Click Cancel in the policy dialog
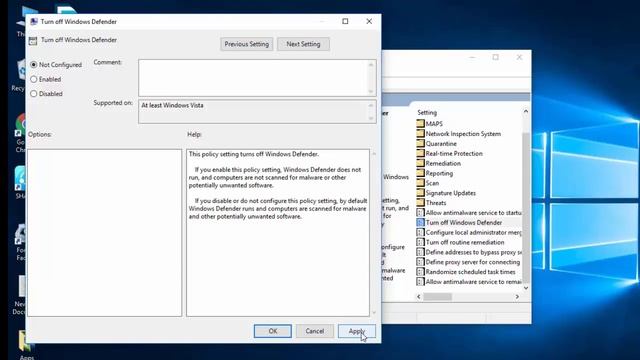This screenshot has height=360, width=640. 315,331
